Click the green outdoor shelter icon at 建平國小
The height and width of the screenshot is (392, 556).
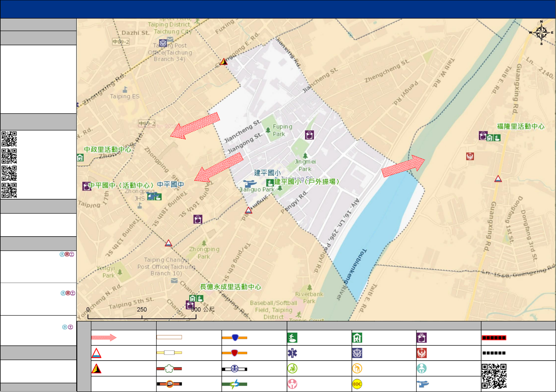270,183
